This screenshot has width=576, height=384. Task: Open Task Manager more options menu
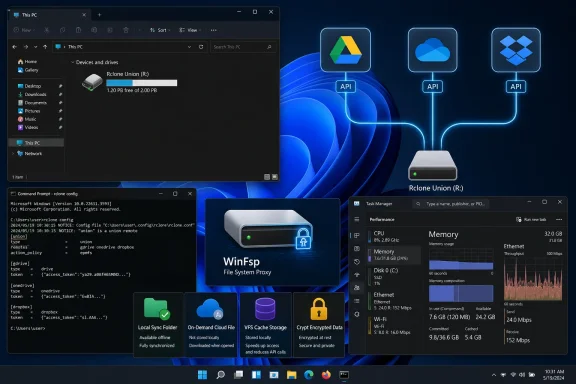(559, 219)
